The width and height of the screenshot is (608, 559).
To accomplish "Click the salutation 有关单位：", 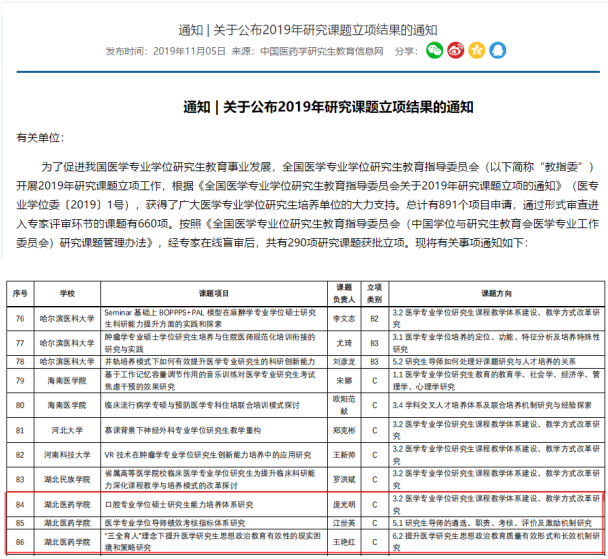I will [x=40, y=138].
